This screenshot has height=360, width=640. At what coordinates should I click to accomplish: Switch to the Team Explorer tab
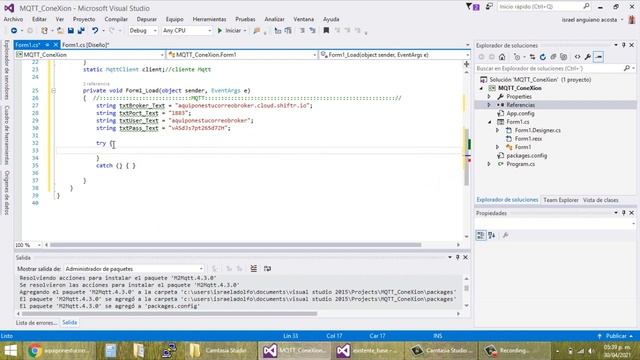click(561, 200)
